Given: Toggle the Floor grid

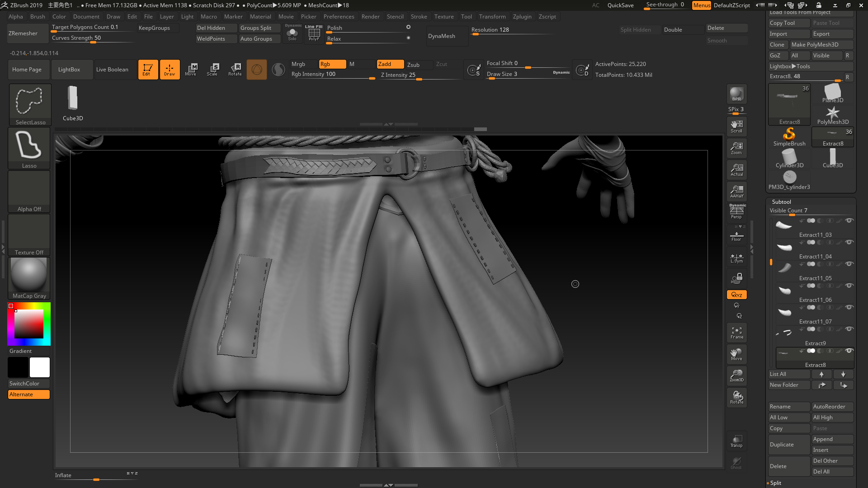Looking at the screenshot, I should (736, 235).
